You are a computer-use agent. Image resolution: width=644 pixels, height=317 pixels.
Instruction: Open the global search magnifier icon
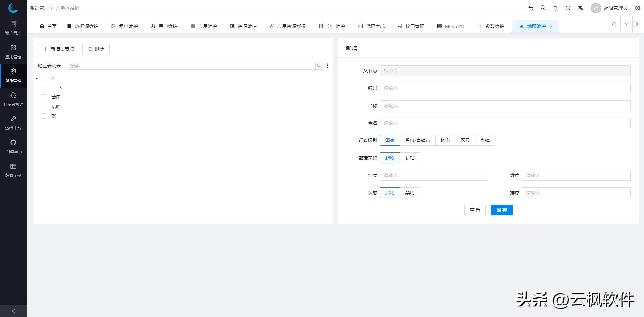(543, 8)
